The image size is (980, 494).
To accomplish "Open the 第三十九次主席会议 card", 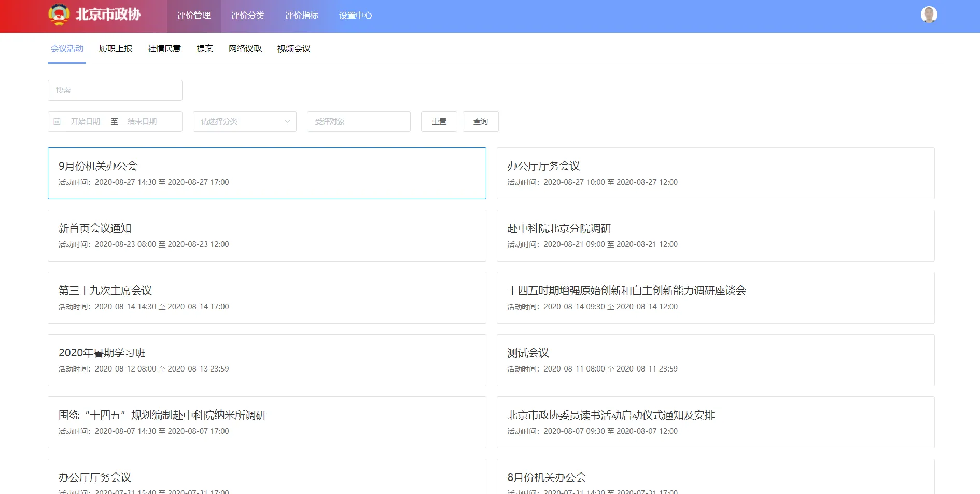I will click(267, 298).
